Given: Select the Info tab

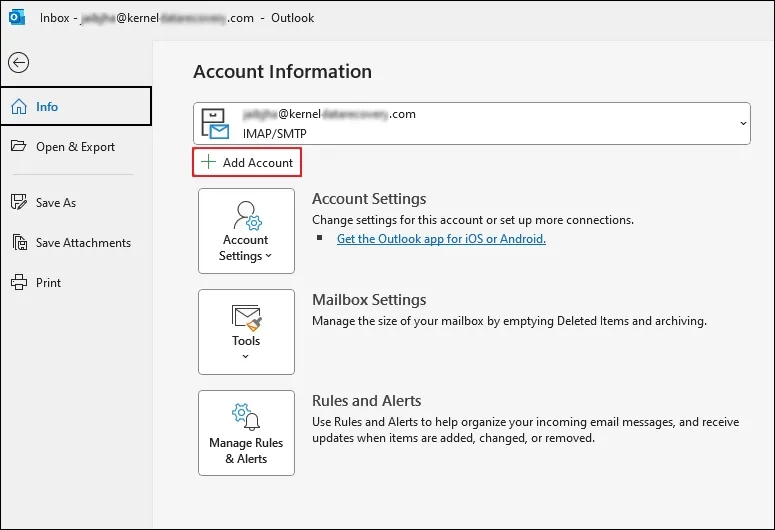Looking at the screenshot, I should click(x=47, y=107).
